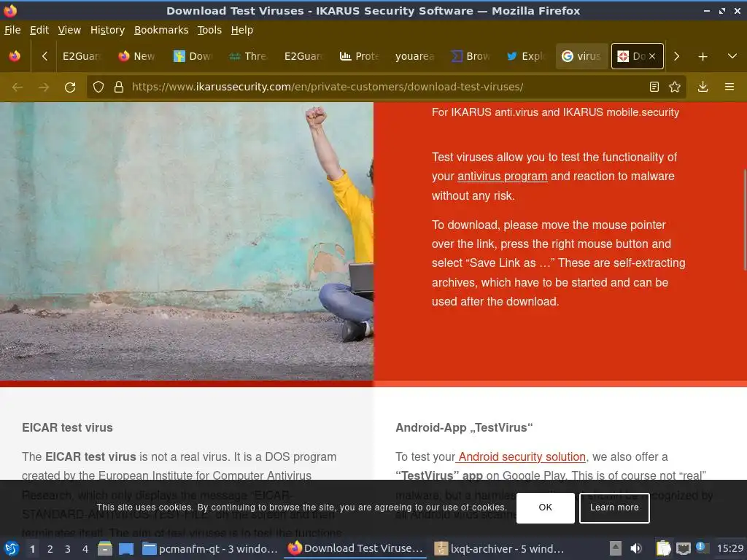Click the Android-App TestVirus heading

tap(464, 427)
